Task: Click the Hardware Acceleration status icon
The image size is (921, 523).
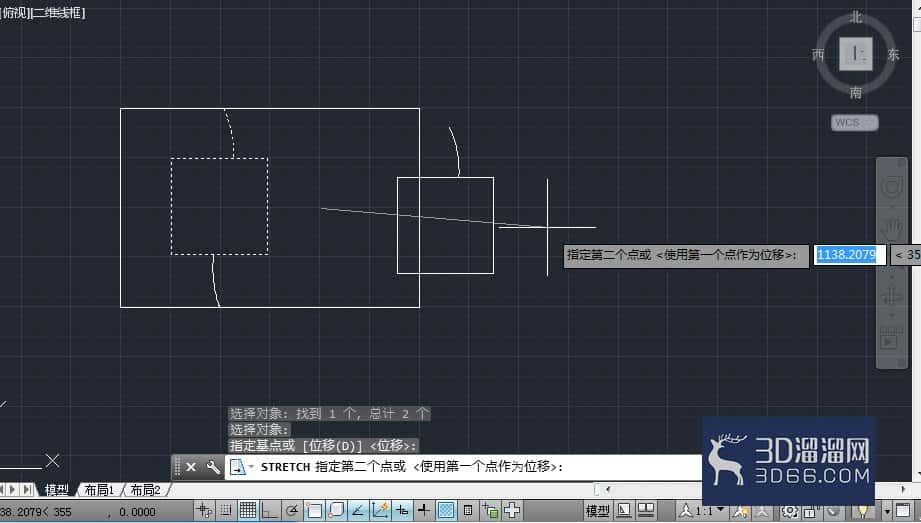Action: pos(833,511)
